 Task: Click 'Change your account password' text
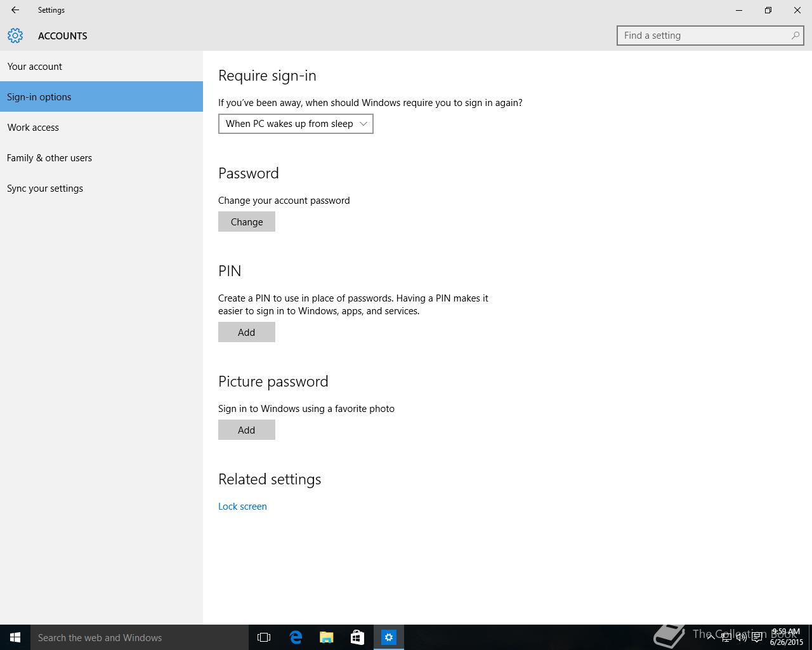pos(284,200)
